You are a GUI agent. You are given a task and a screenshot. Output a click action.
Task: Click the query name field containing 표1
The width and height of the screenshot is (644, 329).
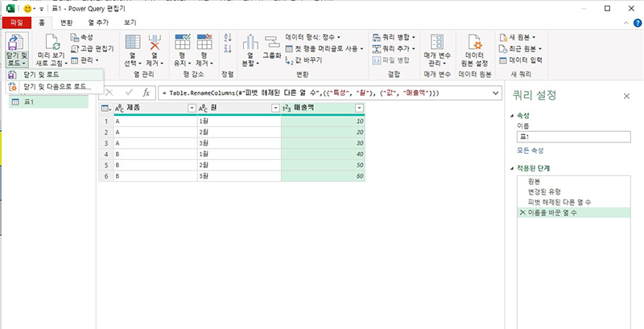click(x=574, y=137)
